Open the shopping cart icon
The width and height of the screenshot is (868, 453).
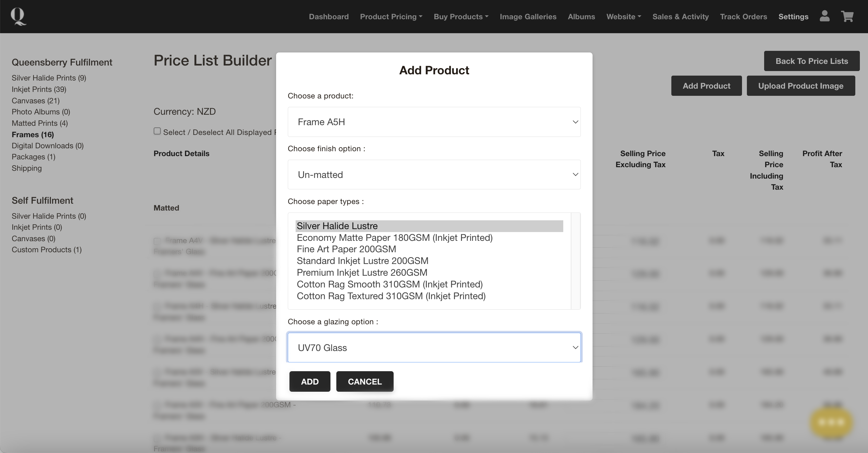pyautogui.click(x=847, y=16)
